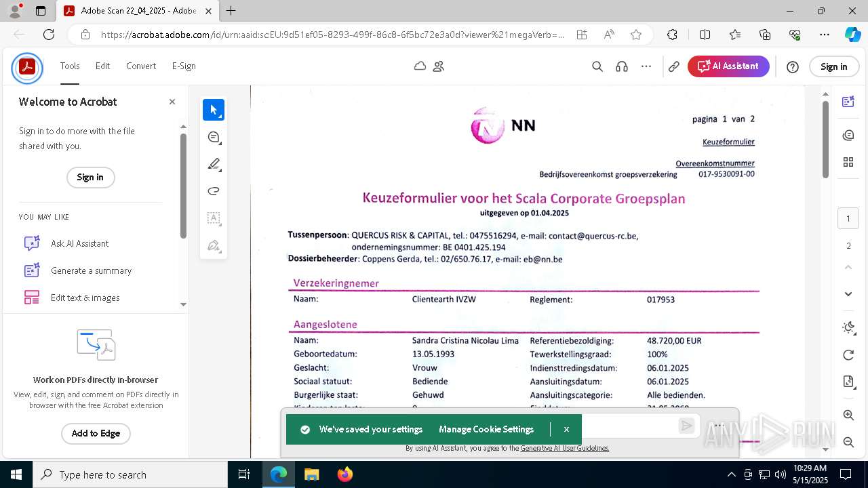Choose the highlight pen tool
The height and width of the screenshot is (488, 868).
point(214,164)
